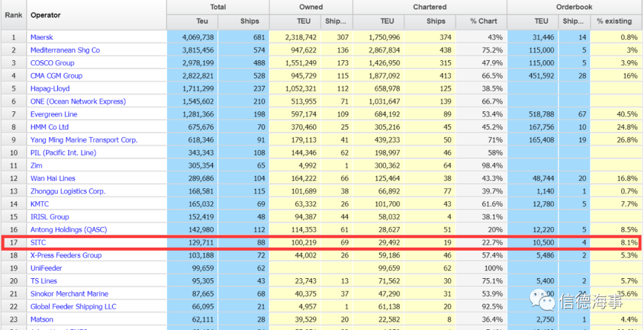Select Evergreen orderbook TEU 518,788
Image resolution: width=644 pixels, height=330 pixels.
point(540,114)
